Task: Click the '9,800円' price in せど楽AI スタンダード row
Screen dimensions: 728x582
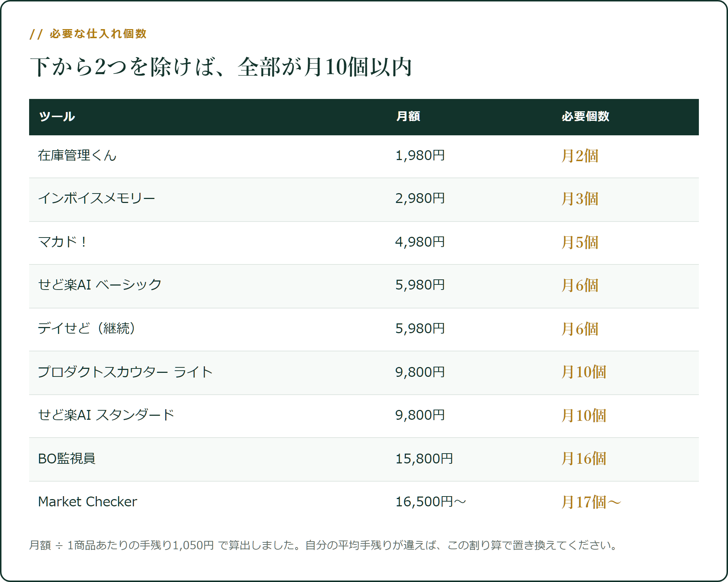Action: (420, 415)
